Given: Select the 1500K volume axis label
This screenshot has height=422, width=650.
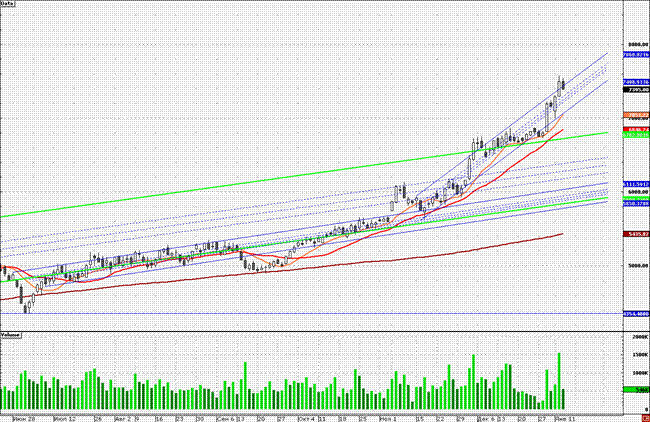Looking at the screenshot, I should click(x=640, y=355).
